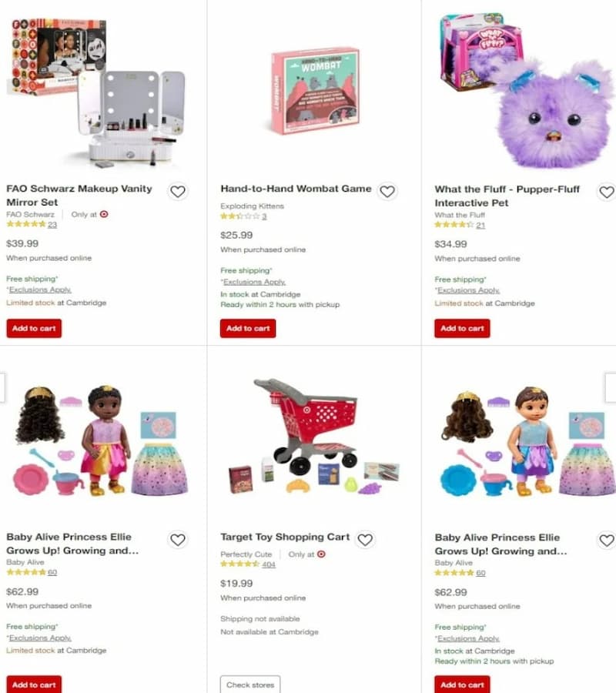
Task: Check stores for Target Toy Shopping Cart
Action: pos(250,685)
